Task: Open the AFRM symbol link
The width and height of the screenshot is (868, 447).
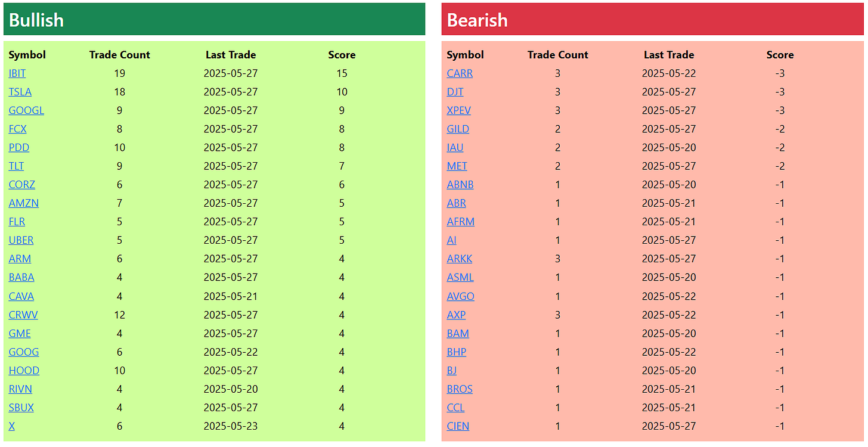Action: [x=461, y=222]
